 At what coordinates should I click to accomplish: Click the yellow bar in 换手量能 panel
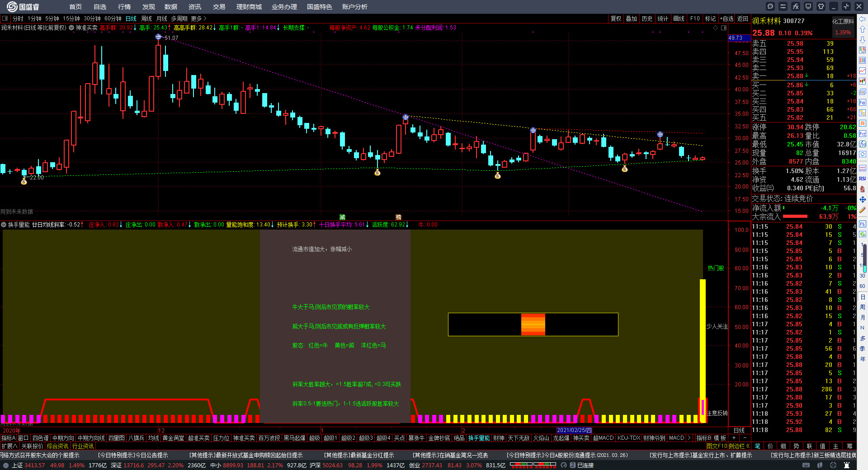[703, 351]
